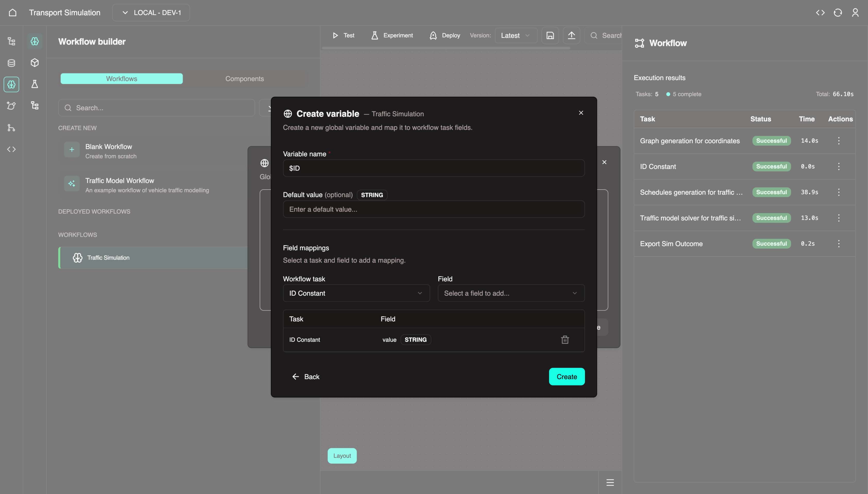Viewport: 868px width, 494px height.
Task: Run the Test action
Action: (344, 35)
